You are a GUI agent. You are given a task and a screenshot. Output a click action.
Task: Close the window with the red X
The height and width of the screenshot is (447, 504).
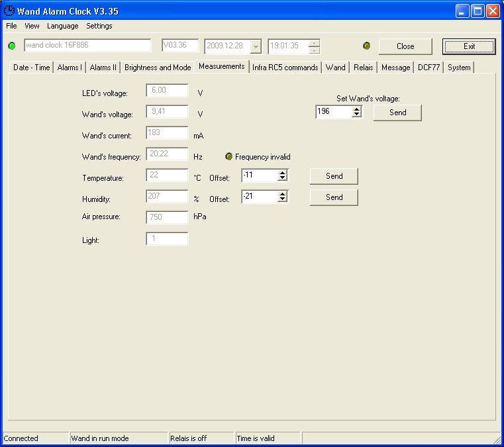(493, 11)
